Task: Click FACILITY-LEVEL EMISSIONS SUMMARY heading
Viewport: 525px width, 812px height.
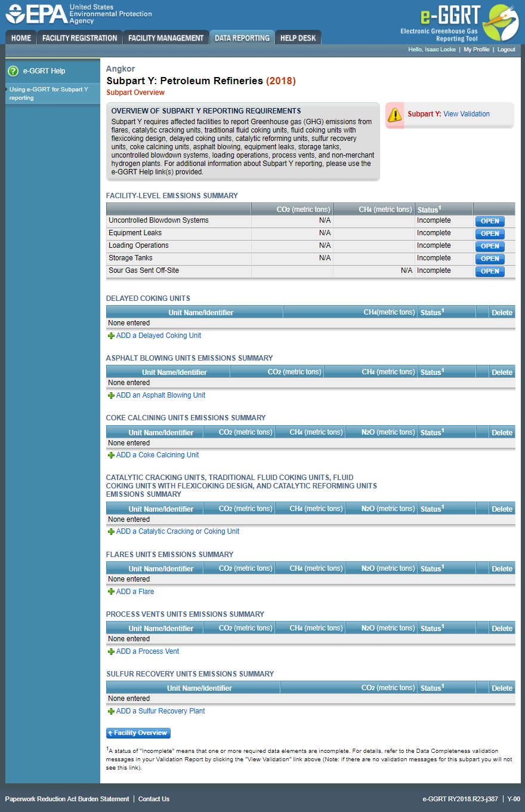Action: pyautogui.click(x=172, y=196)
